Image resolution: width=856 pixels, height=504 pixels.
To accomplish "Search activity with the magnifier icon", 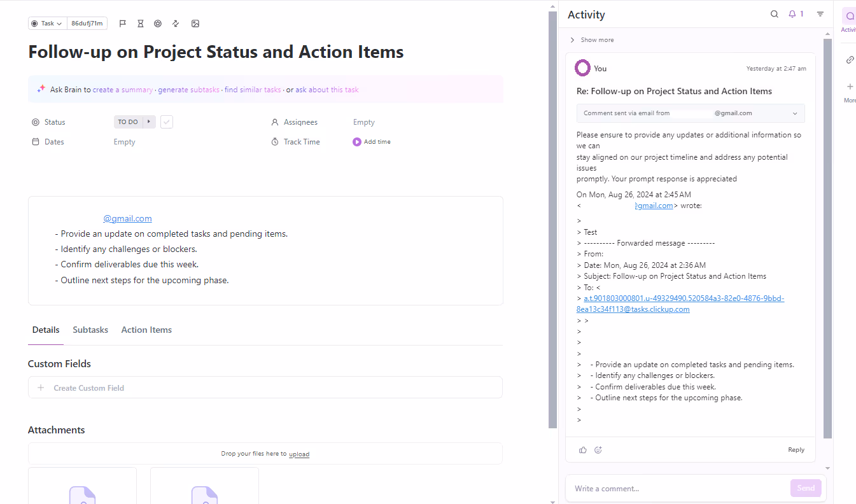I will (x=775, y=14).
